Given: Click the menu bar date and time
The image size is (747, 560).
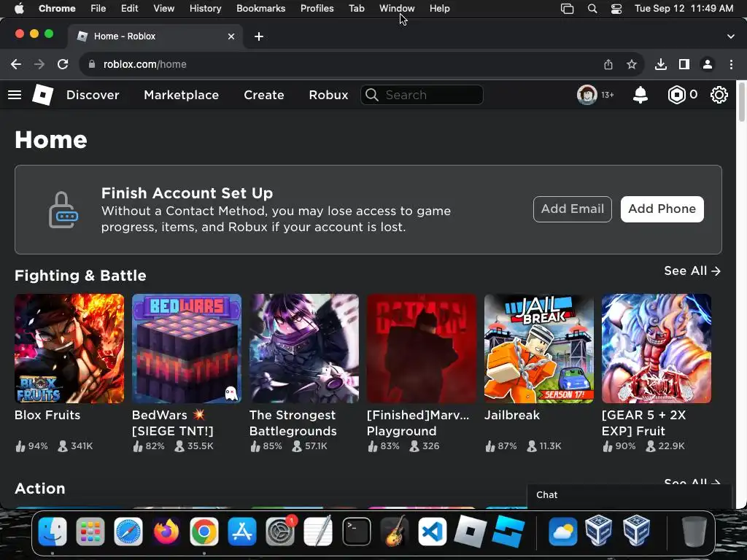Looking at the screenshot, I should click(x=684, y=9).
